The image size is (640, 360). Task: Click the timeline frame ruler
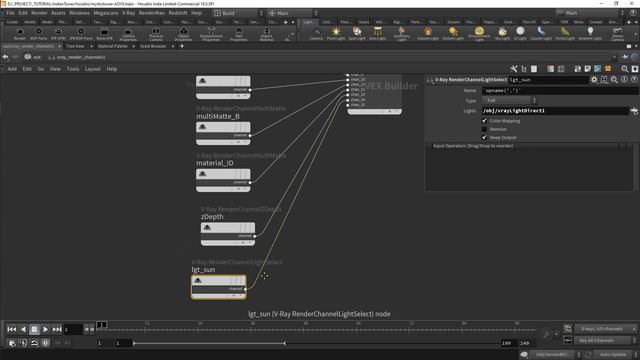tap(316, 327)
